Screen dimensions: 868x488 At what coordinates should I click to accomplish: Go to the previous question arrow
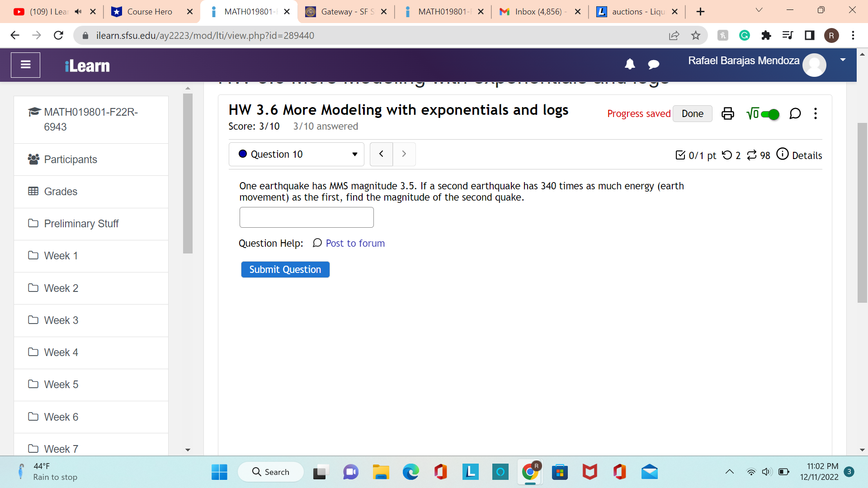[381, 154]
